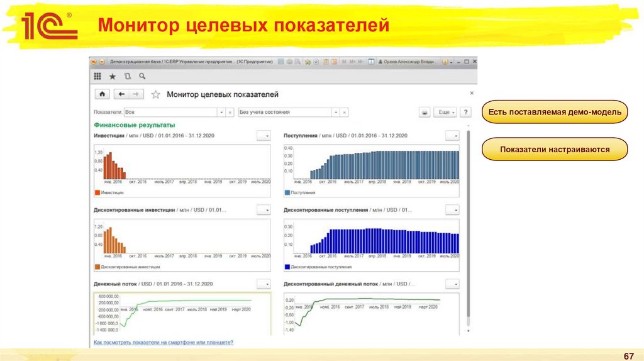The width and height of the screenshot is (644, 361).
Task: Click the Денежный поток line chart
Action: click(182, 313)
